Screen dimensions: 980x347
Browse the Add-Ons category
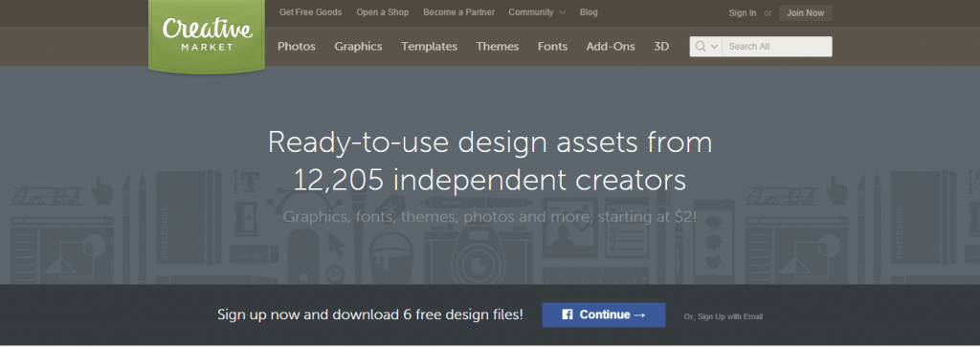tap(611, 46)
